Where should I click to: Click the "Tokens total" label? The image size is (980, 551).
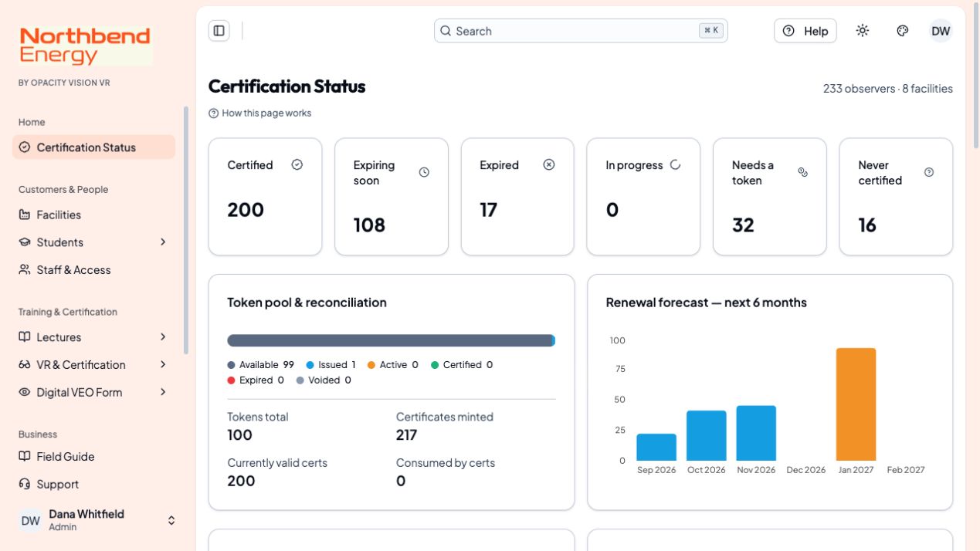pyautogui.click(x=258, y=417)
